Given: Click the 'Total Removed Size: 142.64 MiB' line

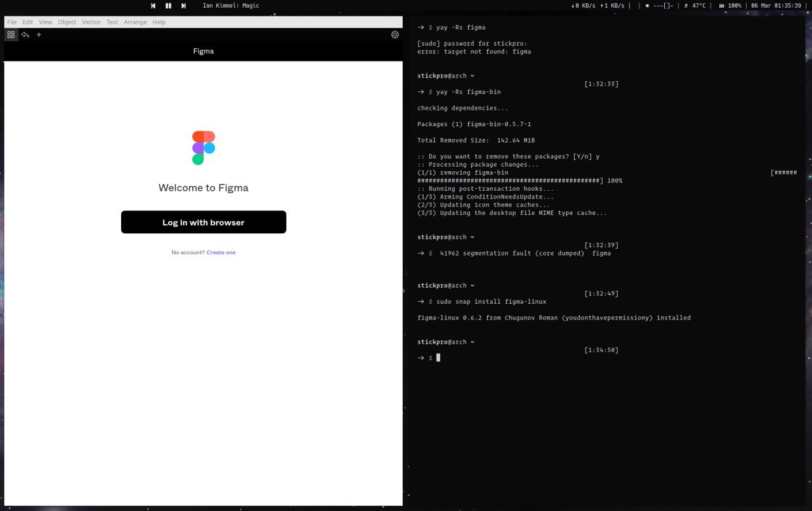Looking at the screenshot, I should [476, 140].
